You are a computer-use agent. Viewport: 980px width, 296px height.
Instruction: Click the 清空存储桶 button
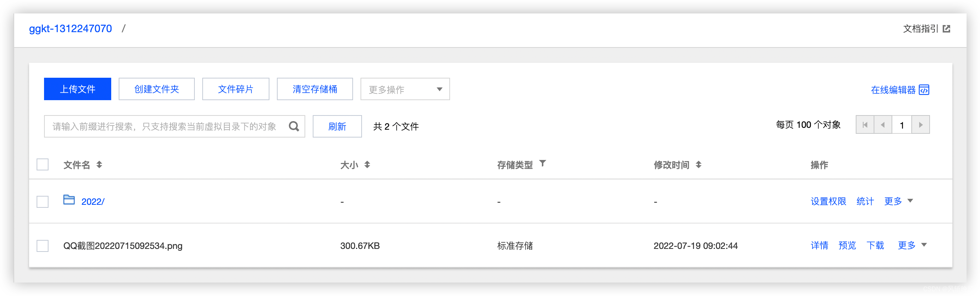click(315, 89)
